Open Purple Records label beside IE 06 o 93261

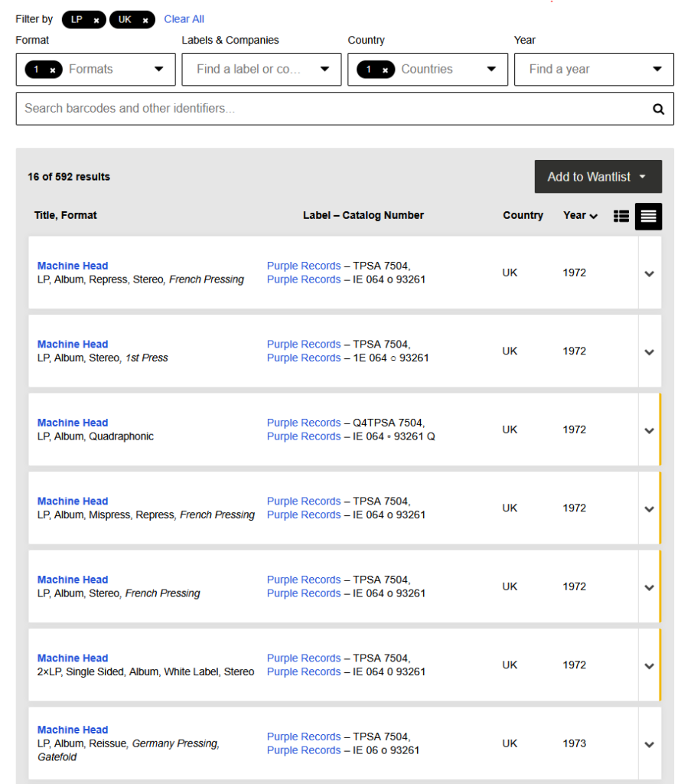304,750
